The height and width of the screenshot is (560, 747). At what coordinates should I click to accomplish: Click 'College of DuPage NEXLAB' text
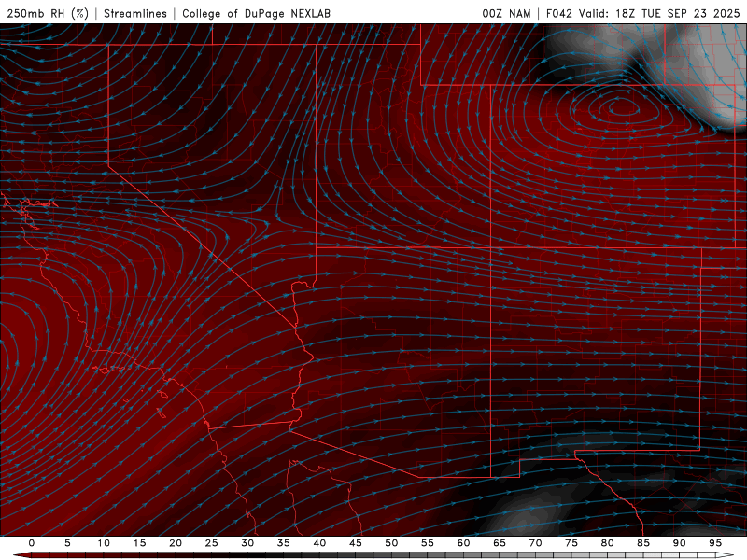(x=256, y=13)
